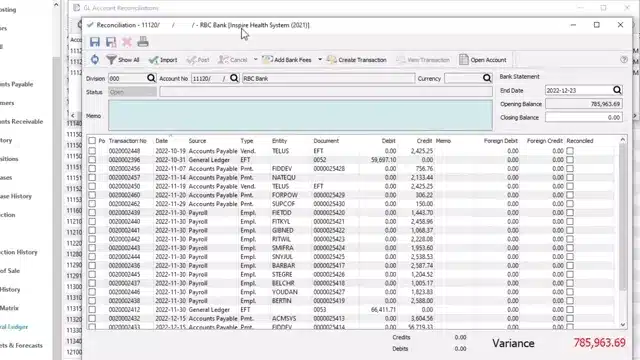Select document 0000025427 cell
Screen dimensions: 640x360
[329, 292]
